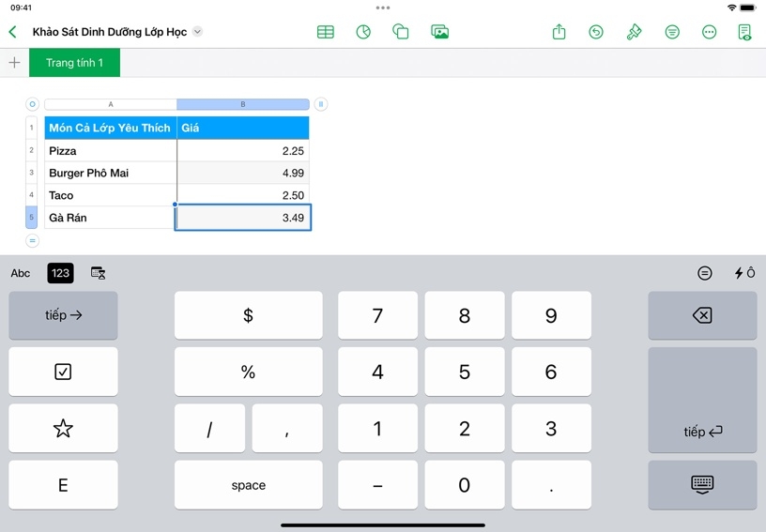Open the chart insertion menu
Viewport: 766px width, 532px height.
tap(363, 32)
